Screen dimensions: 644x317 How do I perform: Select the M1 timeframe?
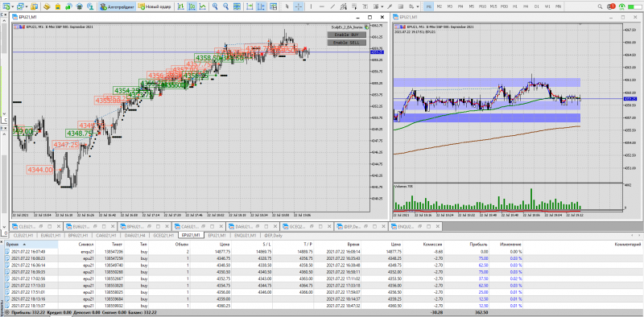(429, 6)
